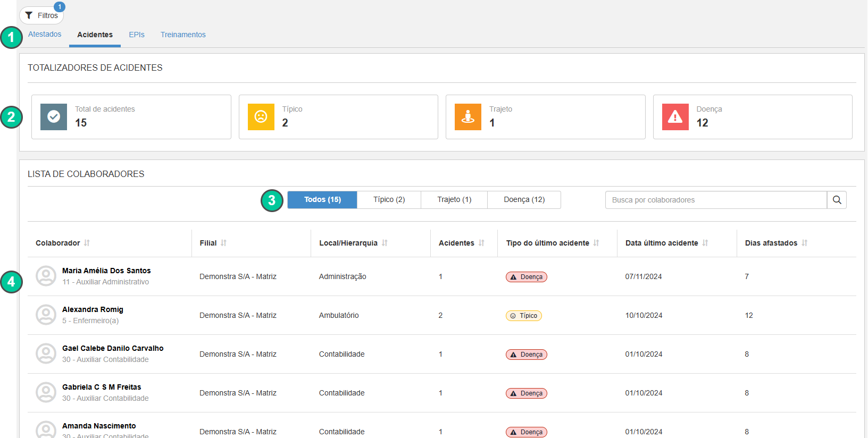Open the EPIs tab
Image resolution: width=868 pixels, height=438 pixels.
(x=137, y=35)
